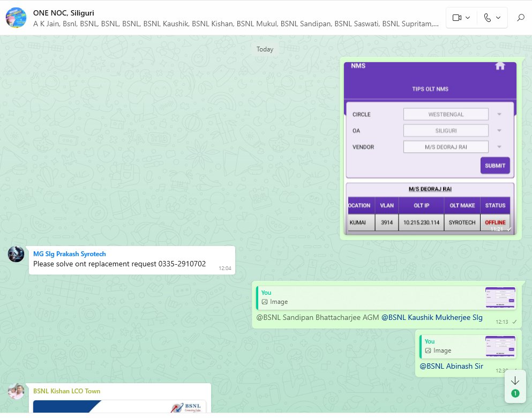Start a voice call with the group
532x418 pixels.
pos(487,18)
